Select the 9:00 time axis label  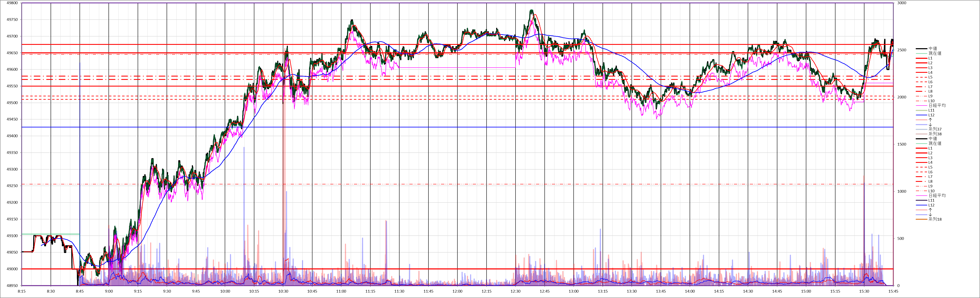(x=109, y=292)
